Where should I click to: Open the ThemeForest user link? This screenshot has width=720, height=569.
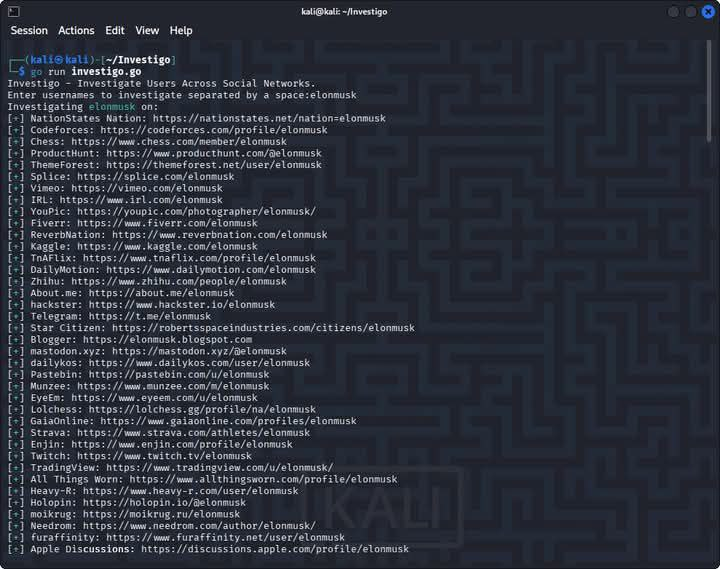[x=214, y=165]
